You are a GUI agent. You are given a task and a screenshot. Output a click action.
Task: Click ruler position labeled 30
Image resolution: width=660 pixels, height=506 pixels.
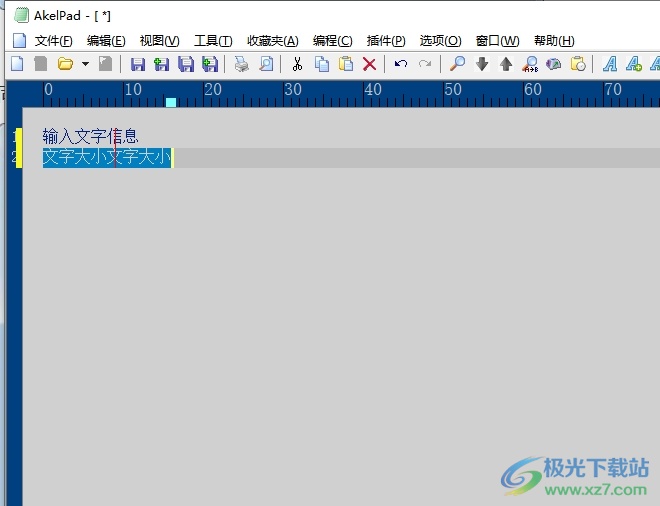click(x=293, y=89)
